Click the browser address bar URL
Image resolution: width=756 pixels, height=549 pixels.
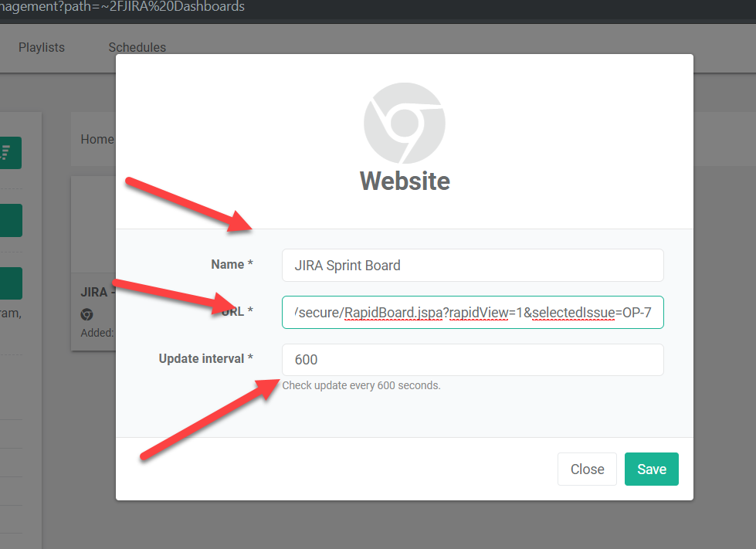pyautogui.click(x=123, y=7)
